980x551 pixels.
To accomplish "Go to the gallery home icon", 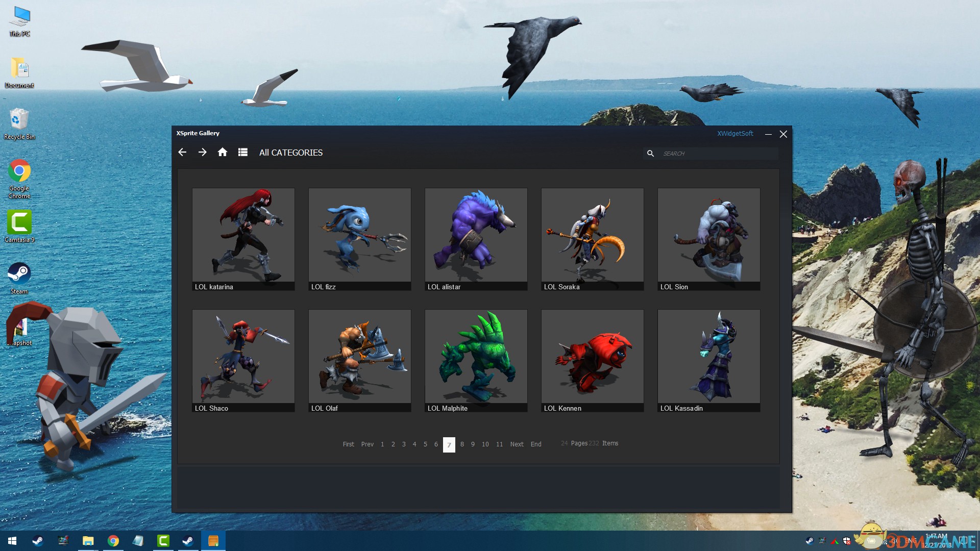I will point(223,152).
